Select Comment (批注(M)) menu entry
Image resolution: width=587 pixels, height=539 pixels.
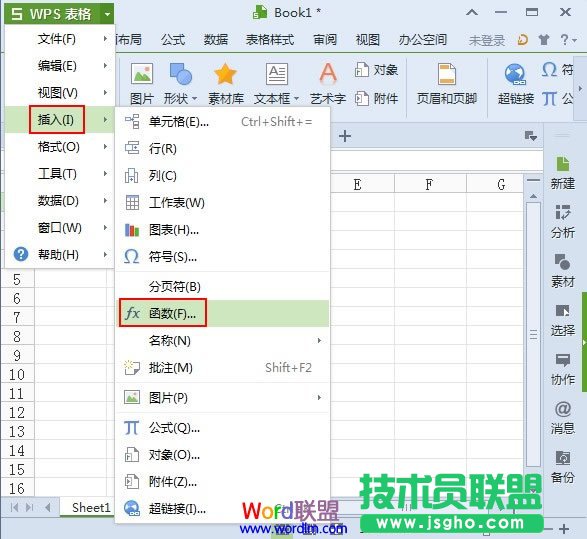223,368
